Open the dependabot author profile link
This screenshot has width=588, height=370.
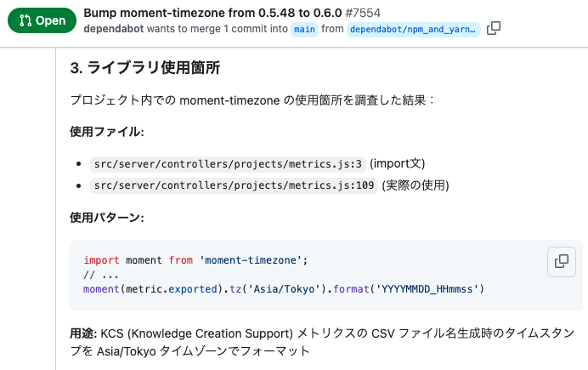pos(113,28)
